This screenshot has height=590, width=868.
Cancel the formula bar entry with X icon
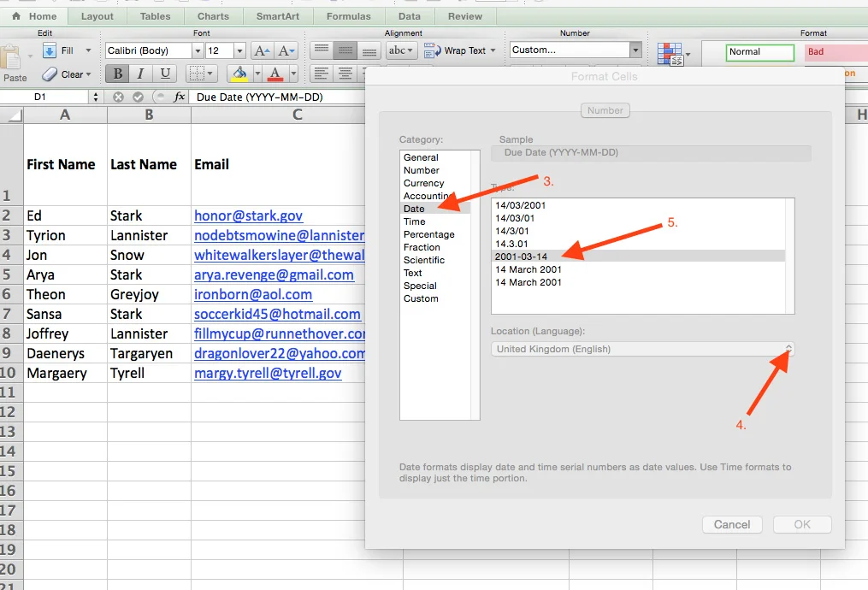click(118, 97)
